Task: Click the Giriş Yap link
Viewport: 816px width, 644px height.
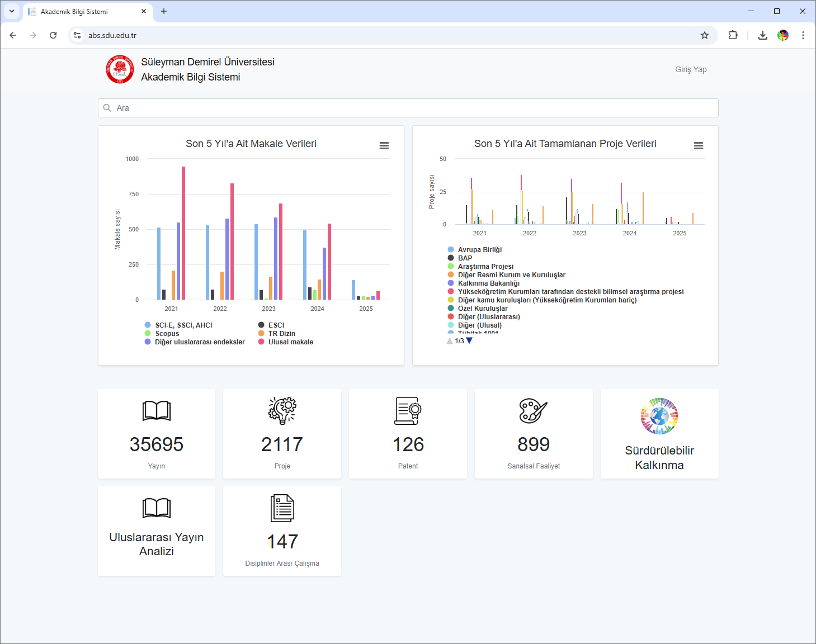Action: (691, 69)
